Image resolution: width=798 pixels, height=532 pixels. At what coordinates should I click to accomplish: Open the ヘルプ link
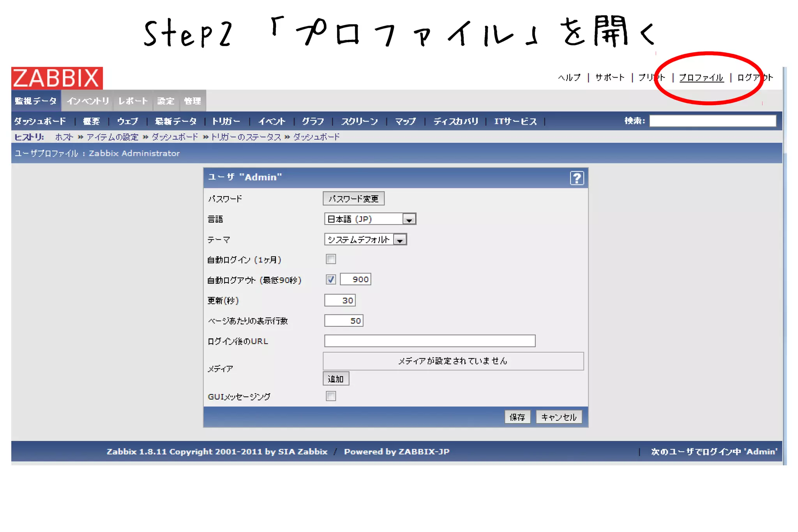tap(569, 78)
